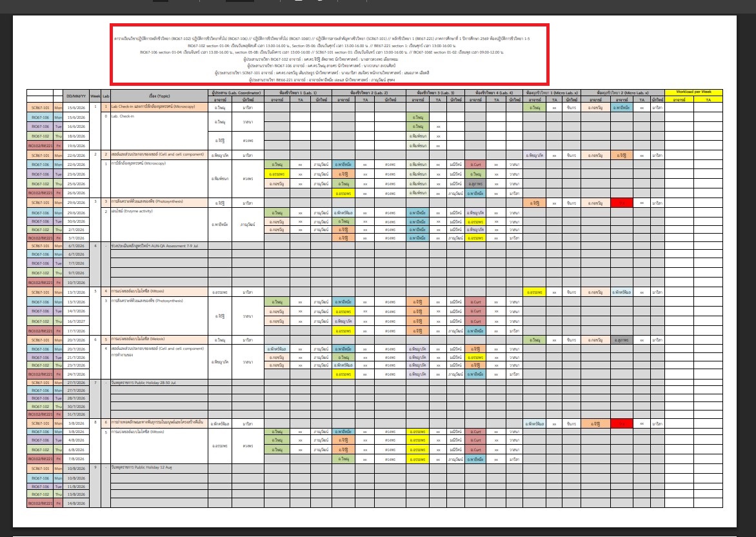The height and width of the screenshot is (537, 756).
Task: Click the date cell 16/7/2027
Action: click(x=76, y=321)
